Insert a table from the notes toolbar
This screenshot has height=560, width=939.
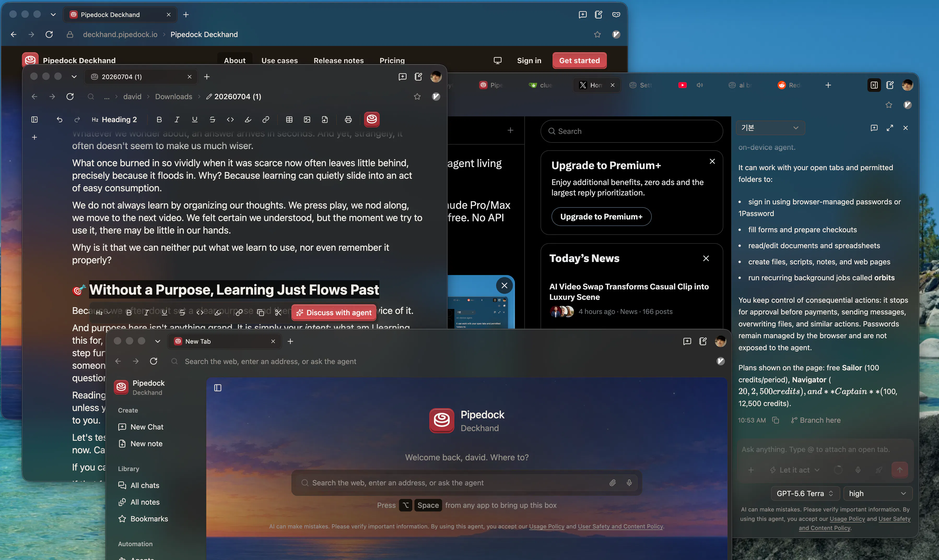(289, 120)
